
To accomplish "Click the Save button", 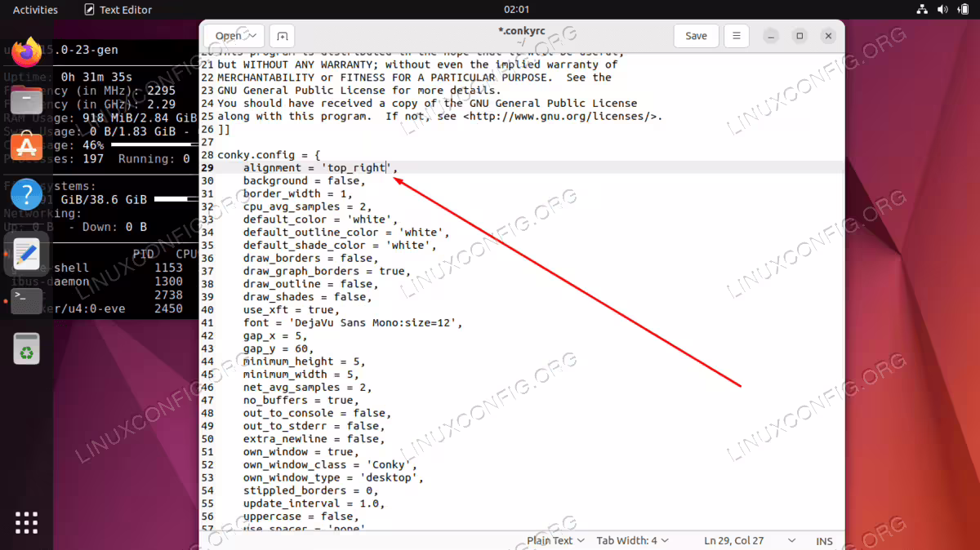I will [x=696, y=36].
